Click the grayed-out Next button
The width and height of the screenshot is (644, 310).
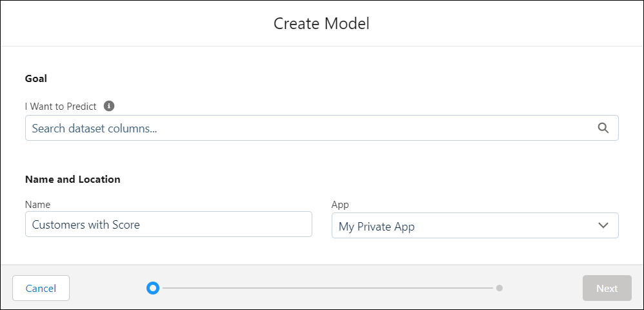pyautogui.click(x=607, y=288)
